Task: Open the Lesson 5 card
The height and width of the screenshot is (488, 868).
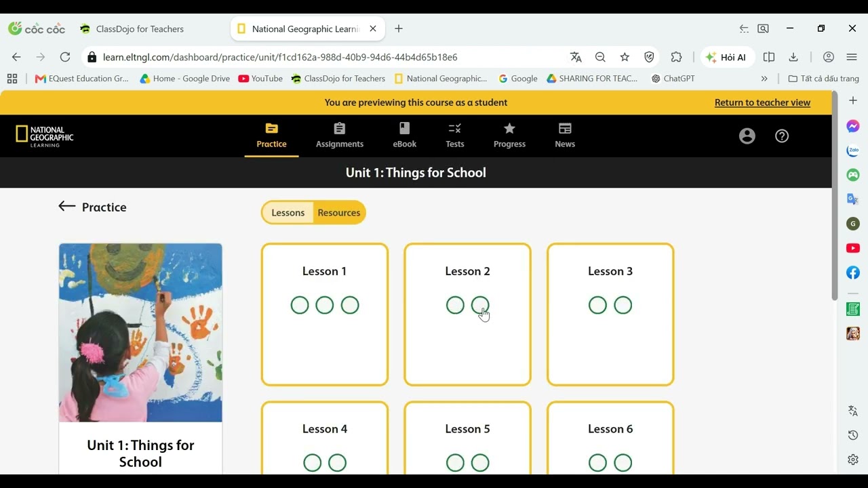Action: 467,438
